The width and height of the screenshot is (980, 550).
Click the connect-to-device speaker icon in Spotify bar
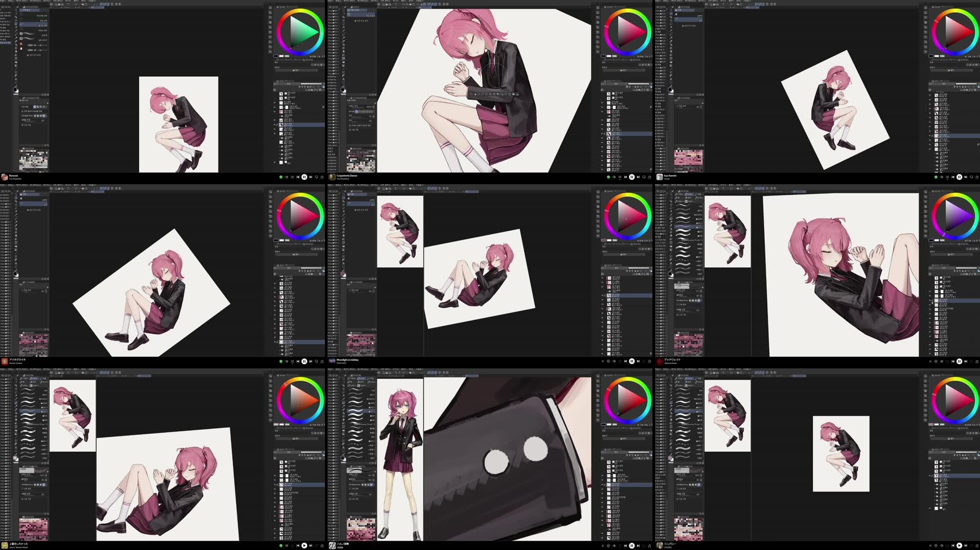pos(286,176)
